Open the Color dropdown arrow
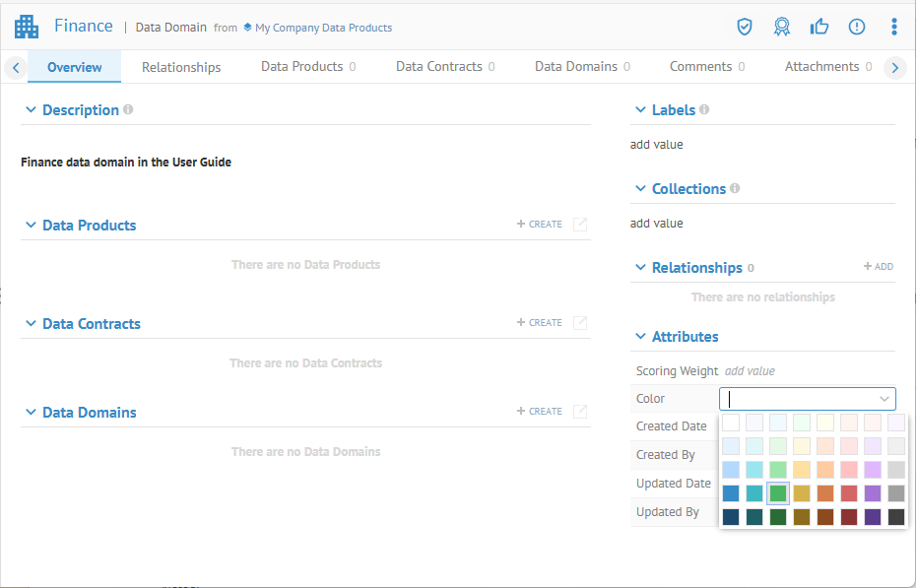 pyautogui.click(x=883, y=399)
